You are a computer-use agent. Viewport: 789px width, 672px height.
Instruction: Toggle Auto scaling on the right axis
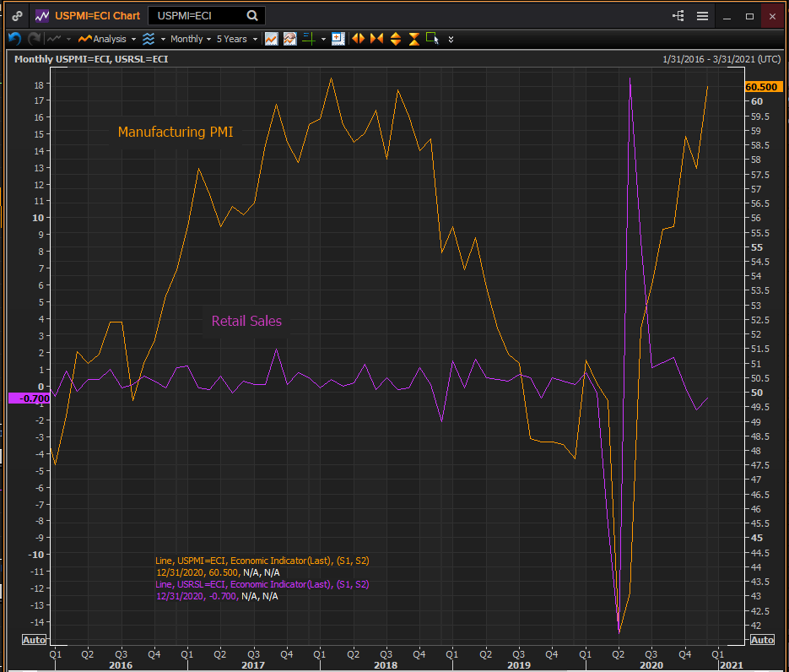761,639
